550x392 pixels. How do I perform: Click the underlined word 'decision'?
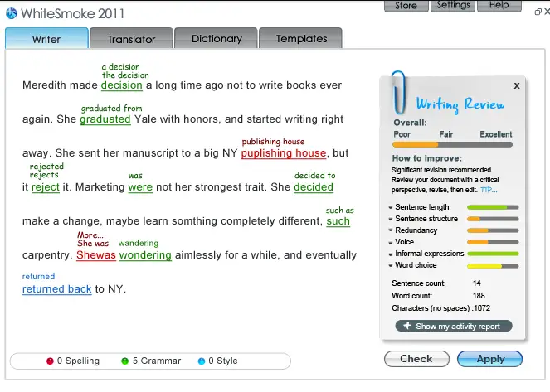[x=122, y=85]
